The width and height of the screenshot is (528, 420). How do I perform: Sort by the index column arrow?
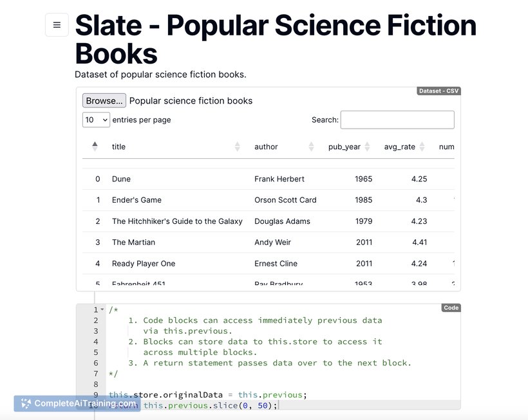pyautogui.click(x=95, y=146)
